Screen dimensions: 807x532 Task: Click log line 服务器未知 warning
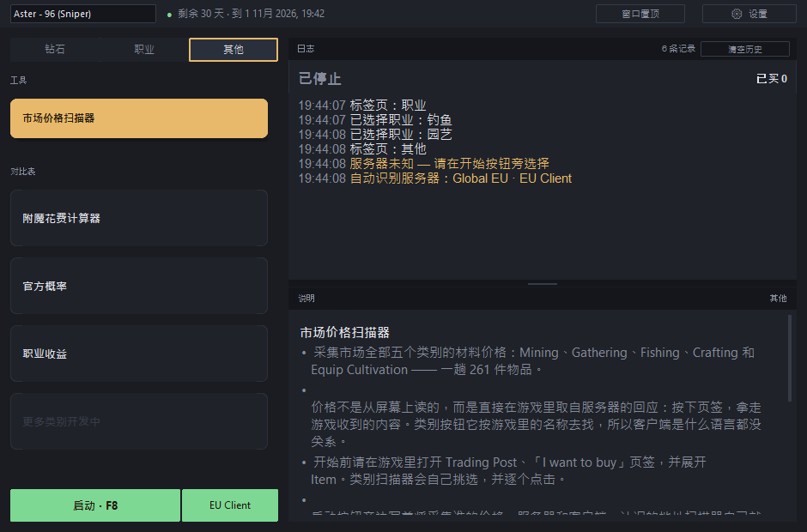pos(423,164)
